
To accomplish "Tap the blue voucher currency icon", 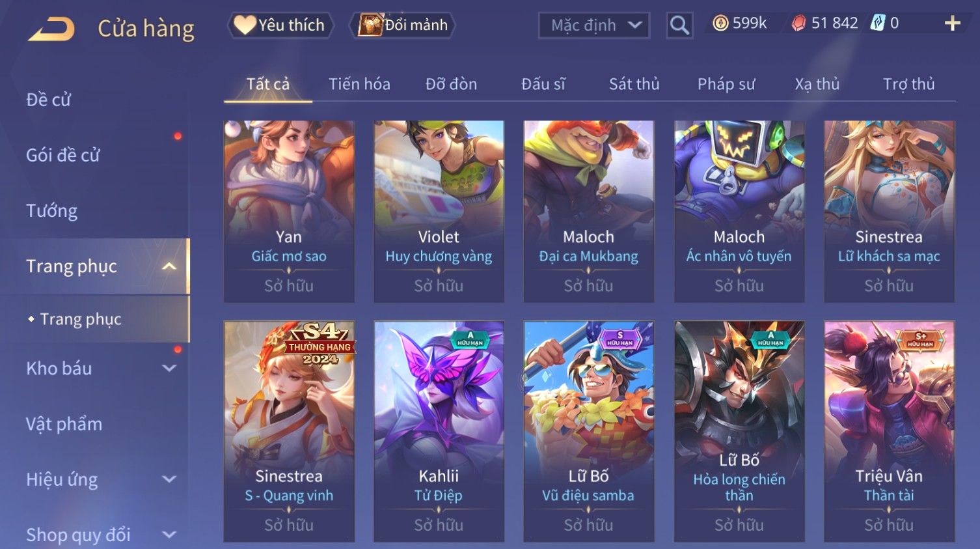I will 878,23.
